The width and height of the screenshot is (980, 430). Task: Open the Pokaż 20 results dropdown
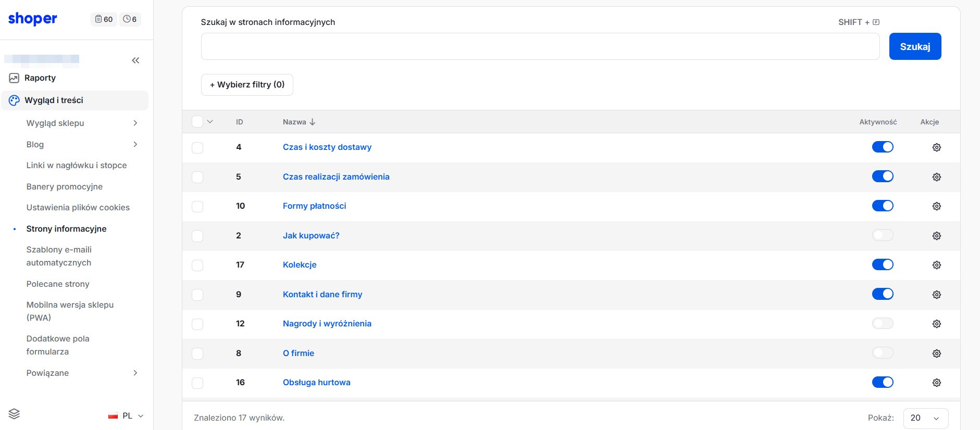(925, 418)
